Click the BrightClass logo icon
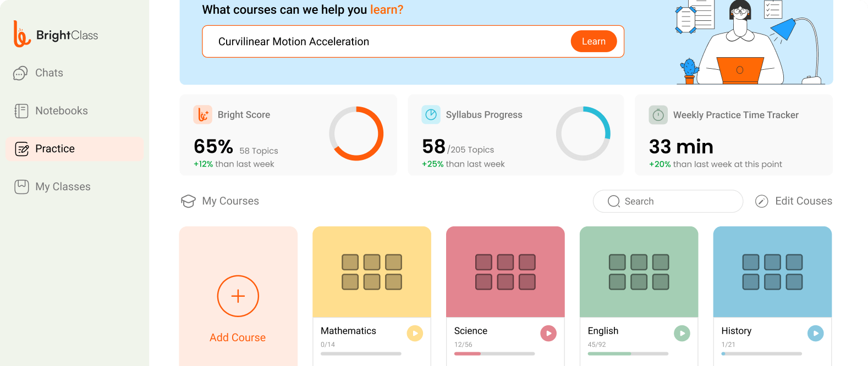Viewport: 868px width, 366px height. (21, 35)
